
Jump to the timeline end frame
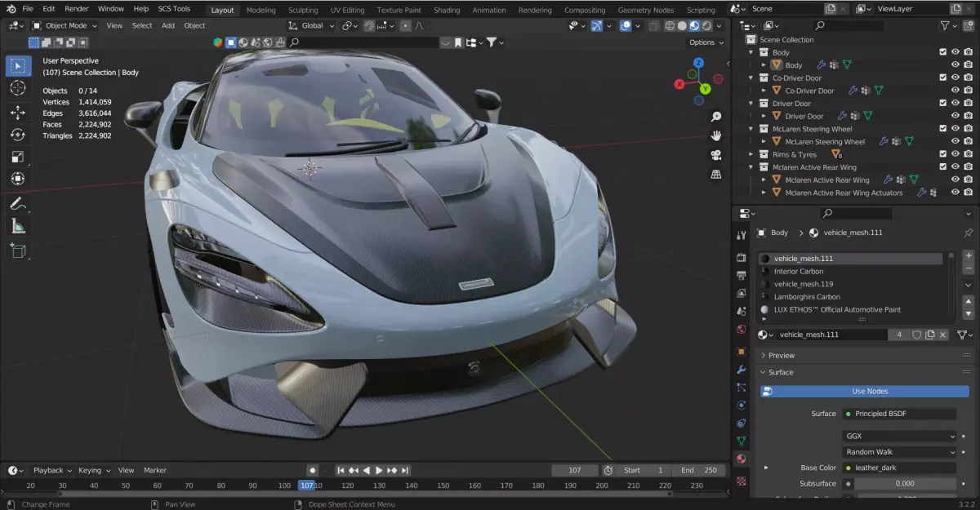coord(405,470)
